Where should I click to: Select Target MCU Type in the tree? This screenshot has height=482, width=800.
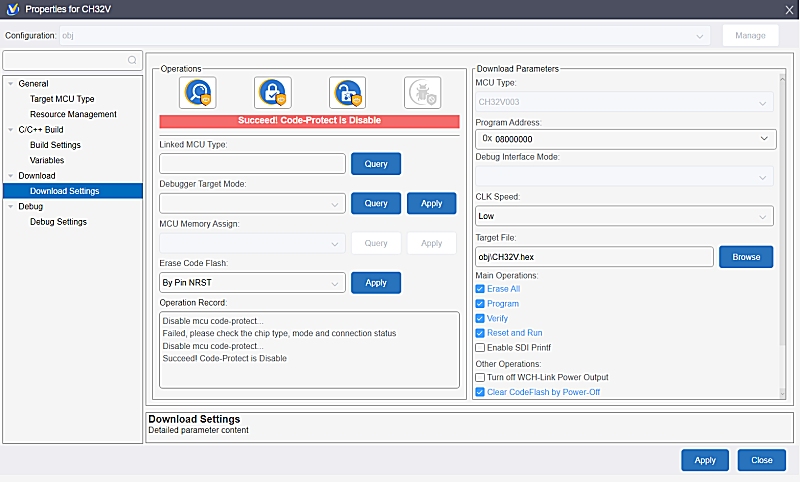pos(62,99)
